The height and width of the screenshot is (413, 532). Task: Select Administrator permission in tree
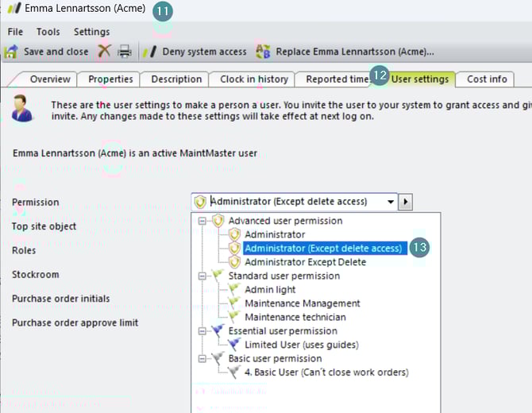click(x=275, y=234)
